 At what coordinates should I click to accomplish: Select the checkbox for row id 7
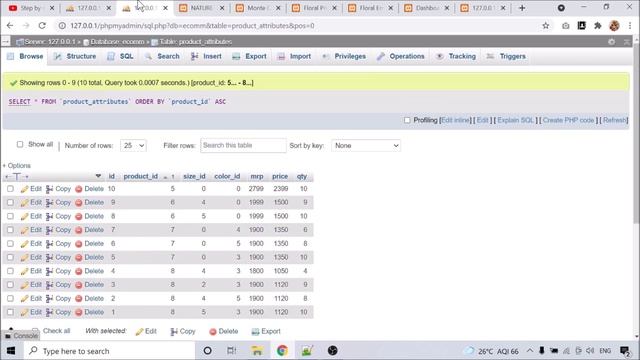point(10,230)
